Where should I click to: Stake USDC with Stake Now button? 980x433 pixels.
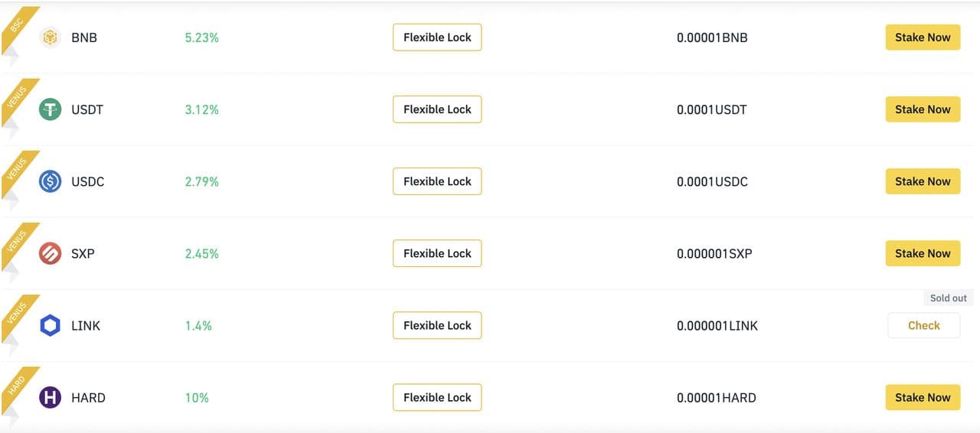pyautogui.click(x=923, y=181)
